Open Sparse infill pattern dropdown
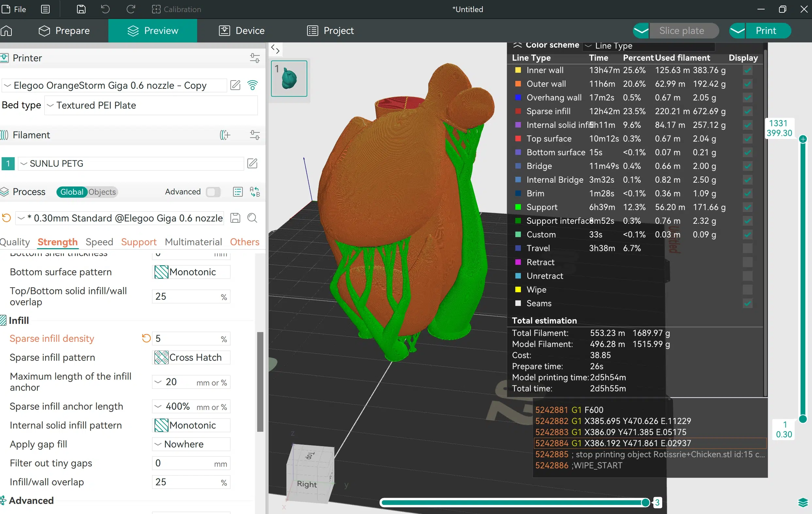812x514 pixels. coord(191,357)
